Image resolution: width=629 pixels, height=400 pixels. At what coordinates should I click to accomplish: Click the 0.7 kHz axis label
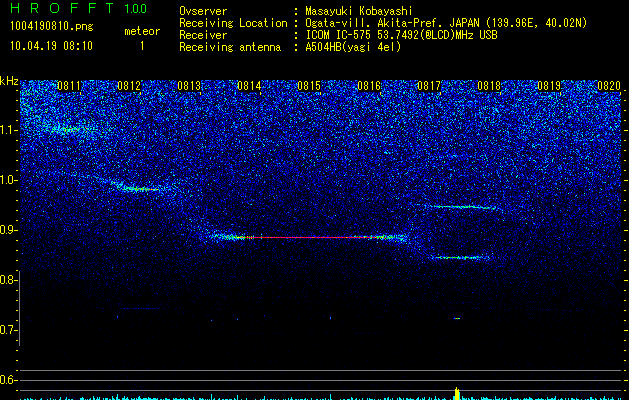(9, 330)
